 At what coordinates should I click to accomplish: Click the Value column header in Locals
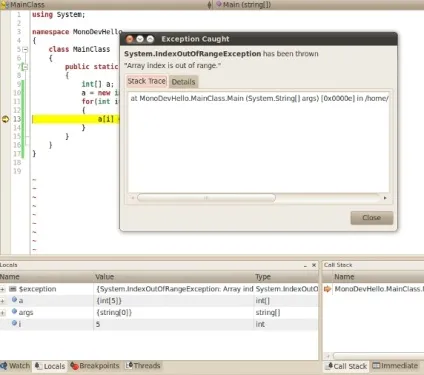pos(173,277)
